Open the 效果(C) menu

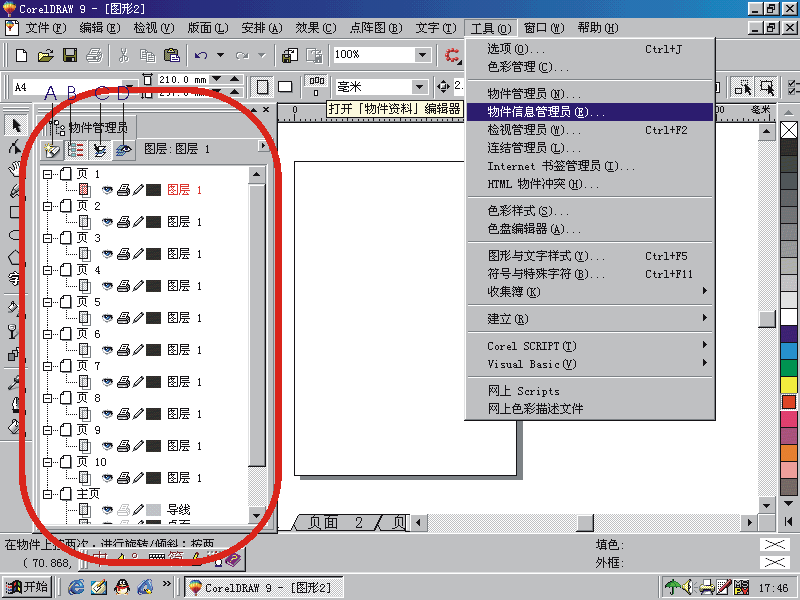316,28
